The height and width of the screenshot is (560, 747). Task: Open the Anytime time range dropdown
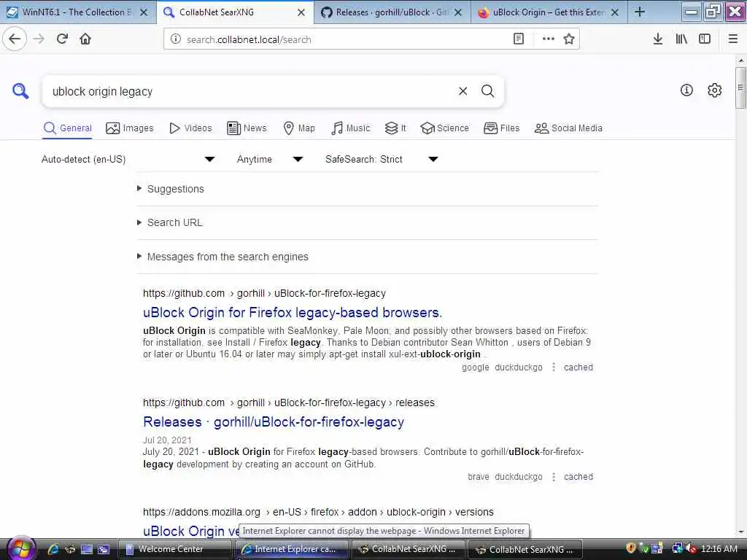[270, 159]
